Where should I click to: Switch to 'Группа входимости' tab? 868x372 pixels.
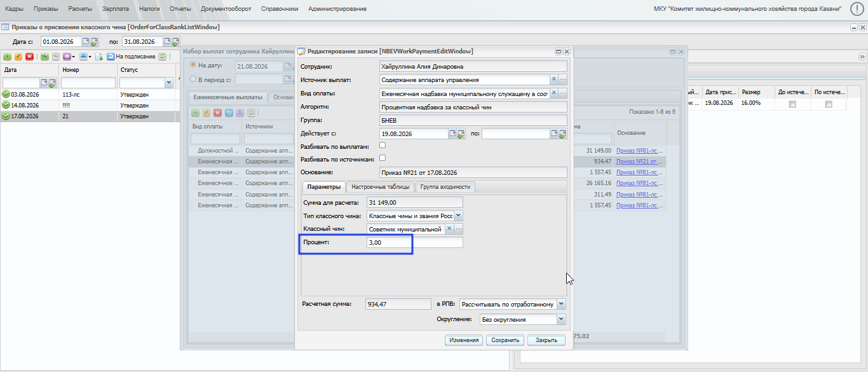[x=445, y=187]
